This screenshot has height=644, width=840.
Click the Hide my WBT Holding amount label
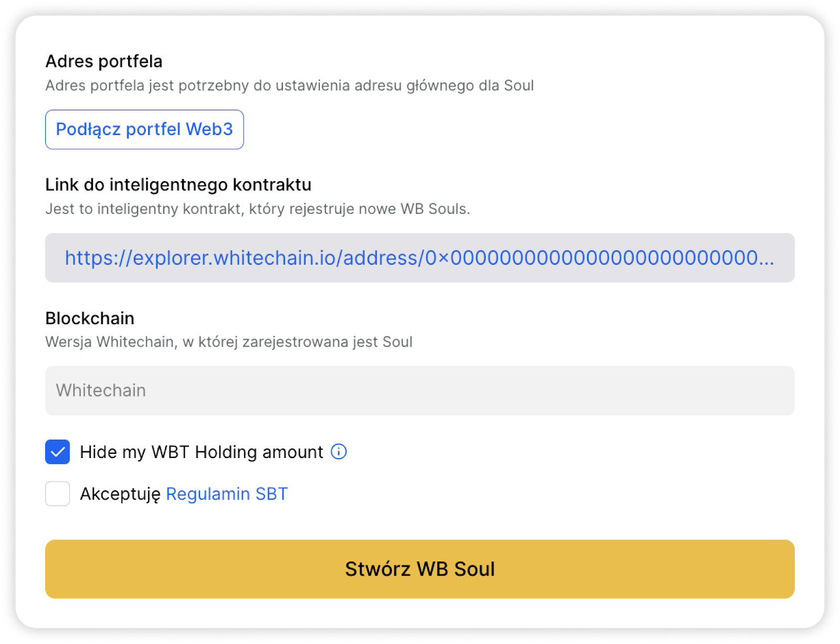tap(202, 452)
